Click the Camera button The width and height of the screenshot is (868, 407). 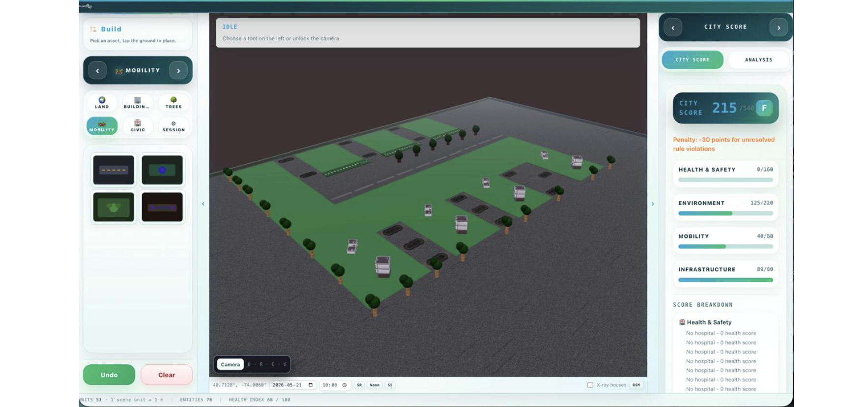coord(230,364)
